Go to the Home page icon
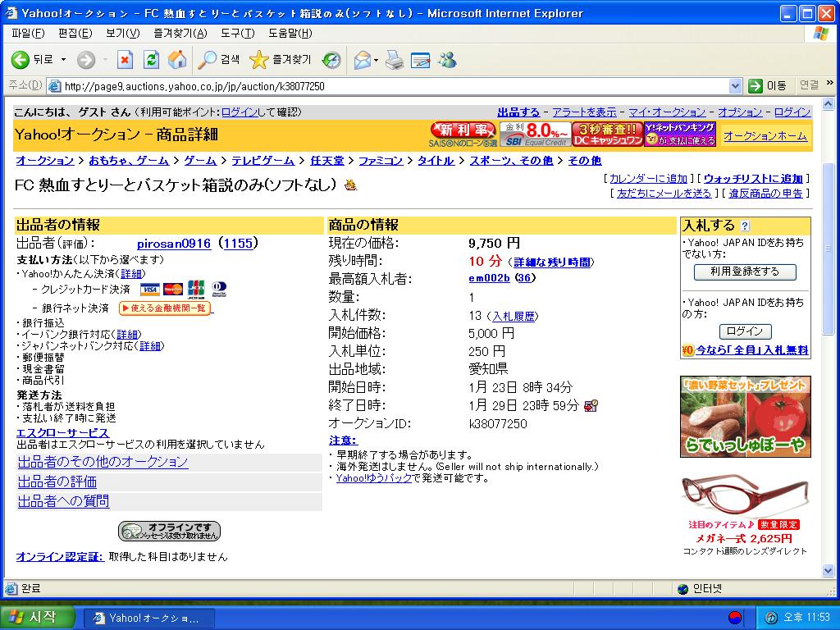The image size is (840, 630). (x=176, y=60)
